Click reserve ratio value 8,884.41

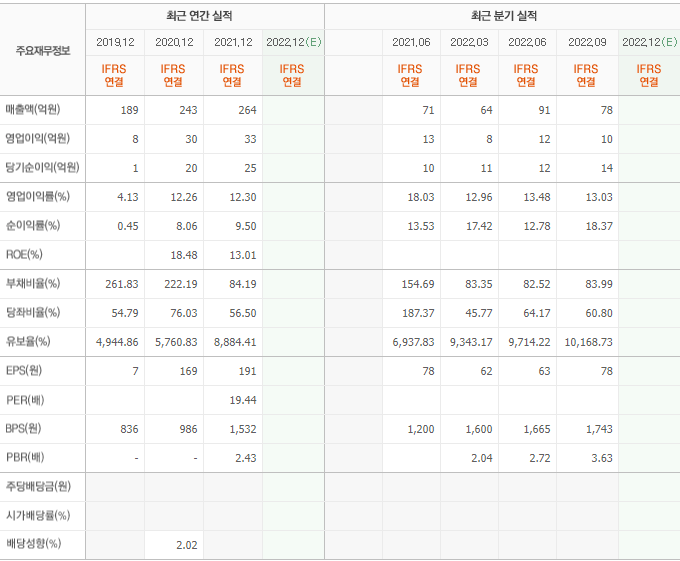pyautogui.click(x=235, y=342)
